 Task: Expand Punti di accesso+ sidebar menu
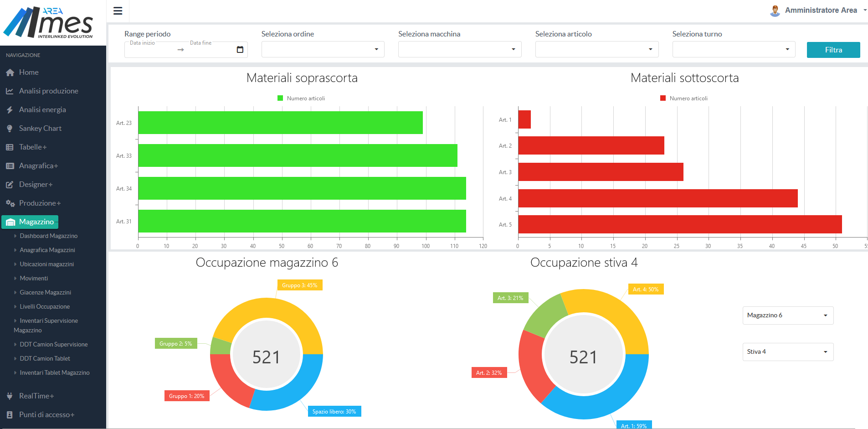tap(46, 415)
